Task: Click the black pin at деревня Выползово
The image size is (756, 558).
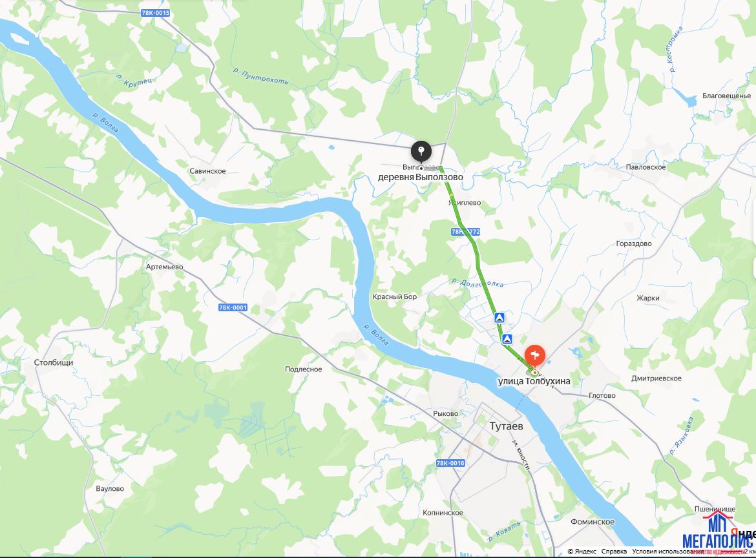Action: (x=421, y=151)
